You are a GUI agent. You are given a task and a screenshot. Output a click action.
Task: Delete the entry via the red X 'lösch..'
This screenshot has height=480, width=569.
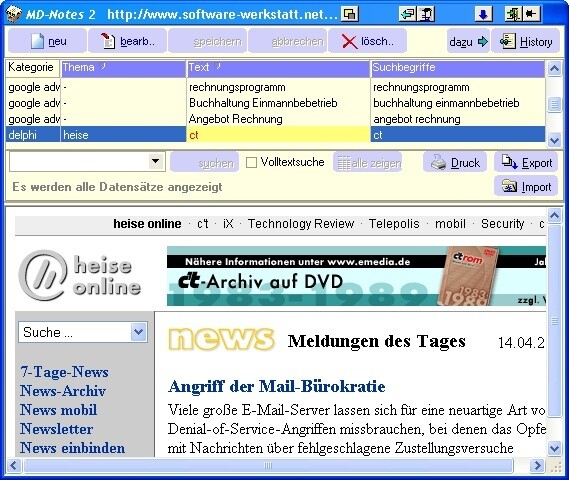[x=367, y=41]
